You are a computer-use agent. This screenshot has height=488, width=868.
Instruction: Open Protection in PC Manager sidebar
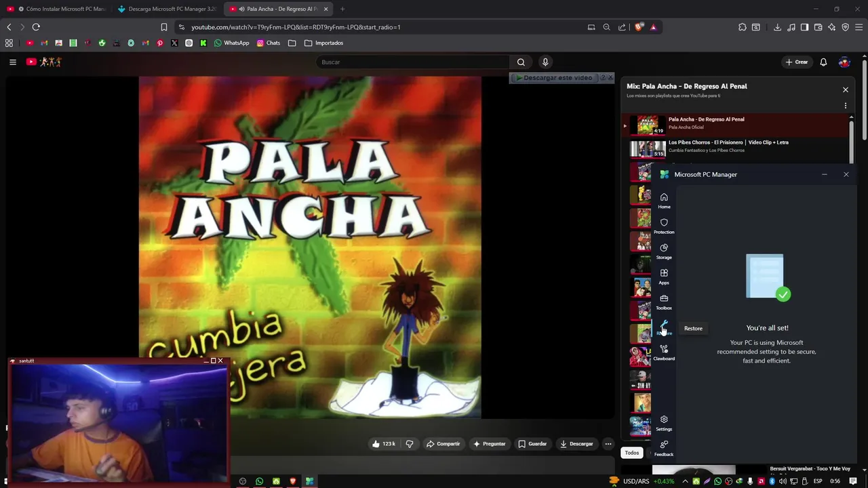pos(664,226)
